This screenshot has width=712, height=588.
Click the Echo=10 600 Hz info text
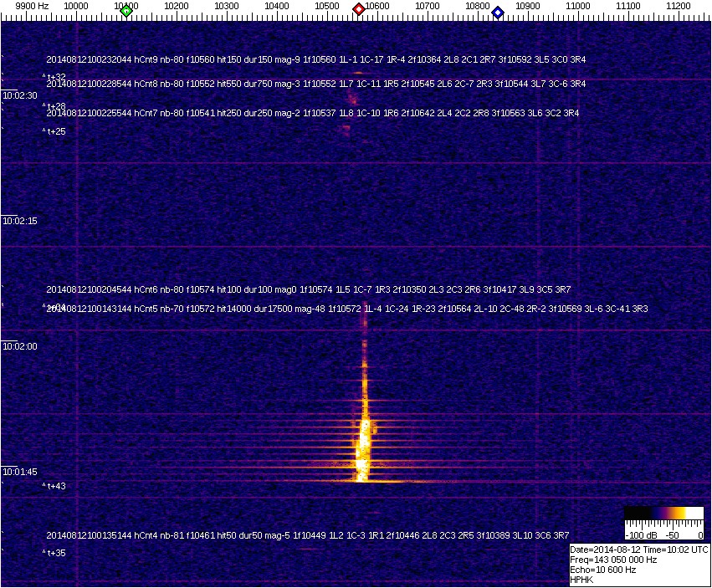[602, 570]
